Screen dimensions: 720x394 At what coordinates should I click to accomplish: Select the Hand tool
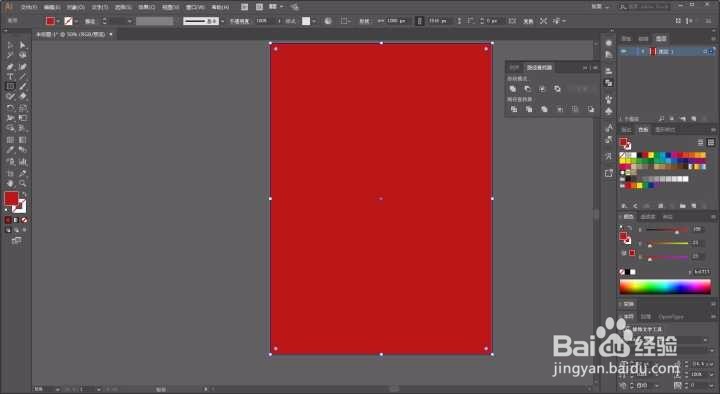coord(11,183)
